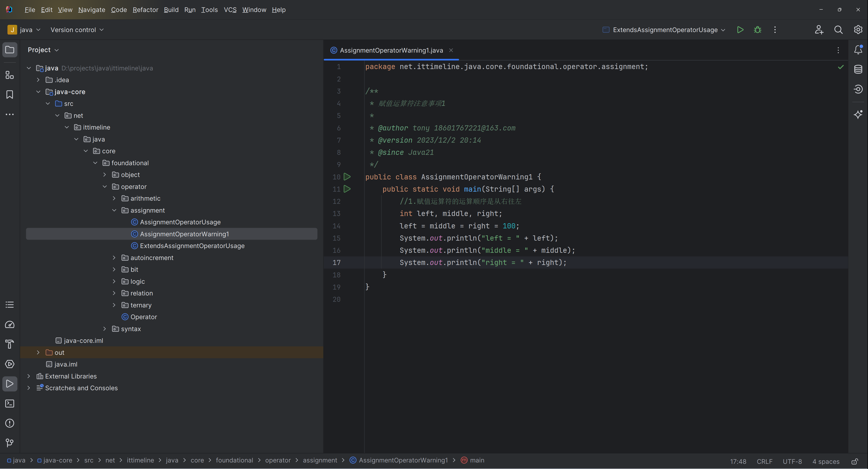Viewport: 868px width, 469px height.
Task: Change UTF-8 file encoding in status bar
Action: [x=792, y=461]
